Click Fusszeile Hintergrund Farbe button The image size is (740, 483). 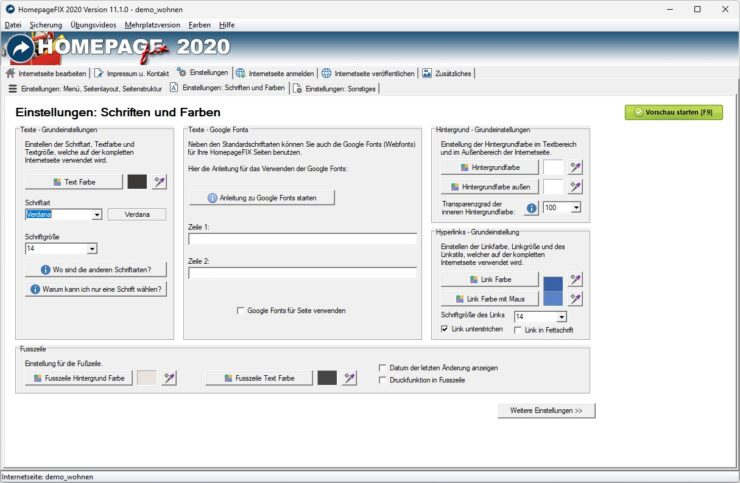[x=79, y=378]
